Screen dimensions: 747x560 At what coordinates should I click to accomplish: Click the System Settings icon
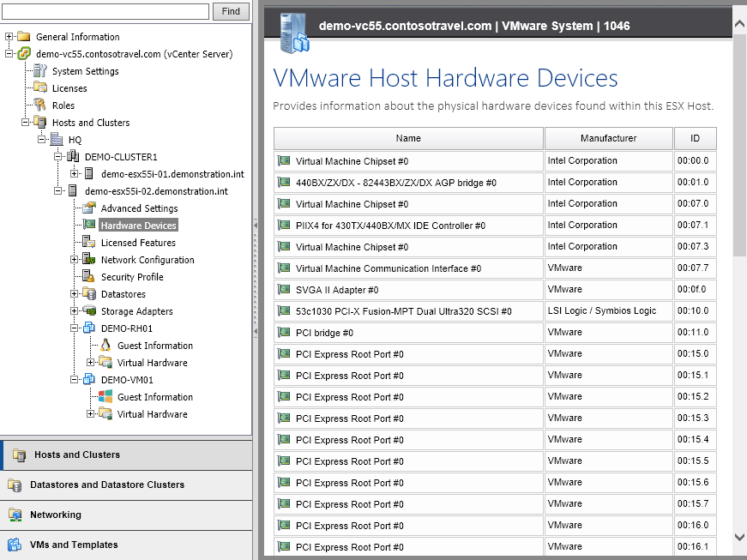click(40, 71)
